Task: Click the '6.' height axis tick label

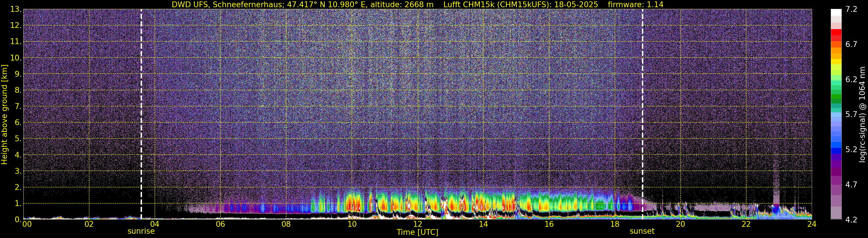Action: pyautogui.click(x=18, y=122)
